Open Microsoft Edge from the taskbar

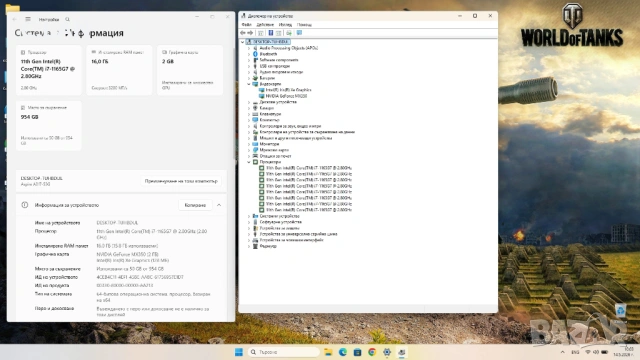(x=343, y=352)
